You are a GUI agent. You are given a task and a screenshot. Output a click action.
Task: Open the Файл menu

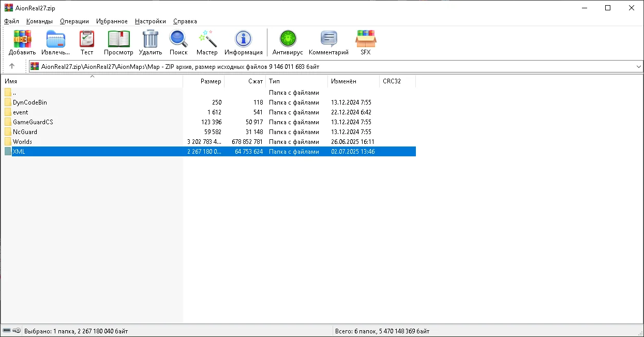coord(11,21)
